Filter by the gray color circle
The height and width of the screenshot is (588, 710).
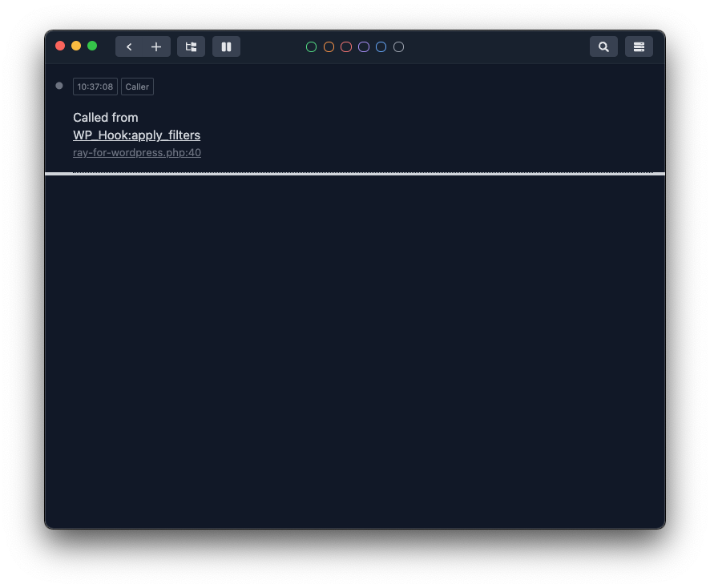pyautogui.click(x=398, y=47)
